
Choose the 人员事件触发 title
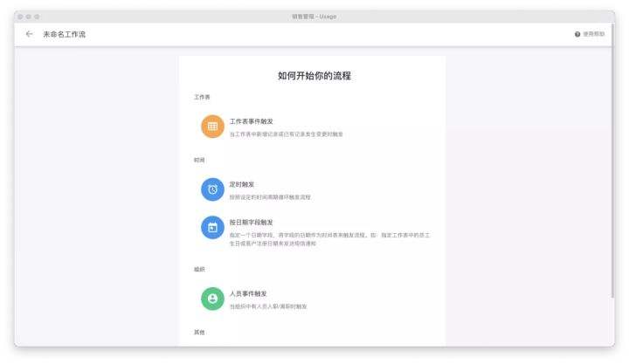pos(248,293)
